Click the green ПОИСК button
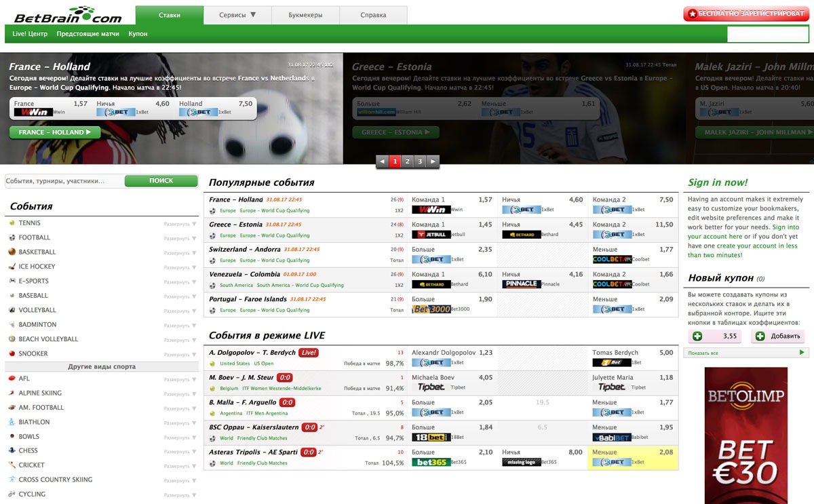Image resolution: width=814 pixels, height=504 pixels. coord(161,181)
